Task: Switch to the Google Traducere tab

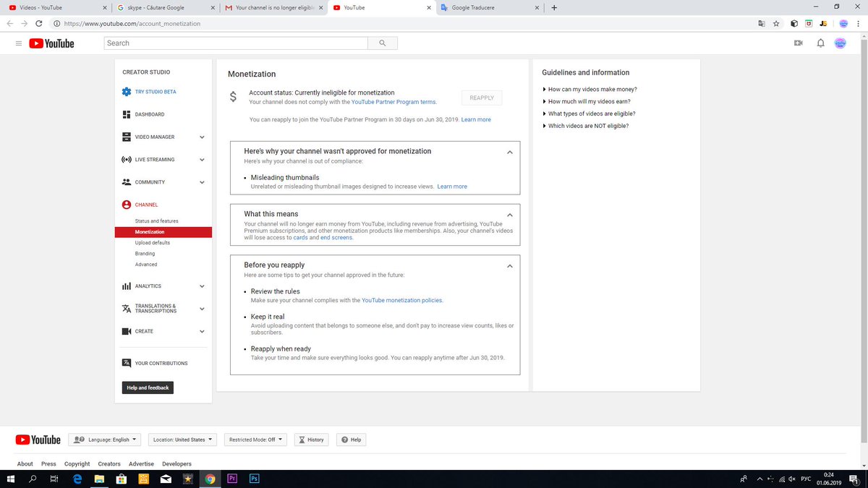Action: pos(489,8)
